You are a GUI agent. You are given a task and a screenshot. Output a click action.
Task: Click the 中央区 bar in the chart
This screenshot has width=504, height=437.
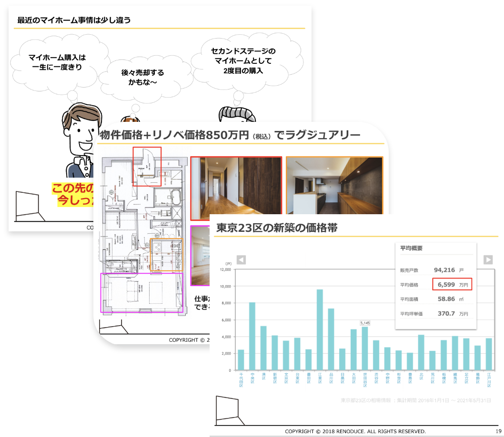pos(252,336)
